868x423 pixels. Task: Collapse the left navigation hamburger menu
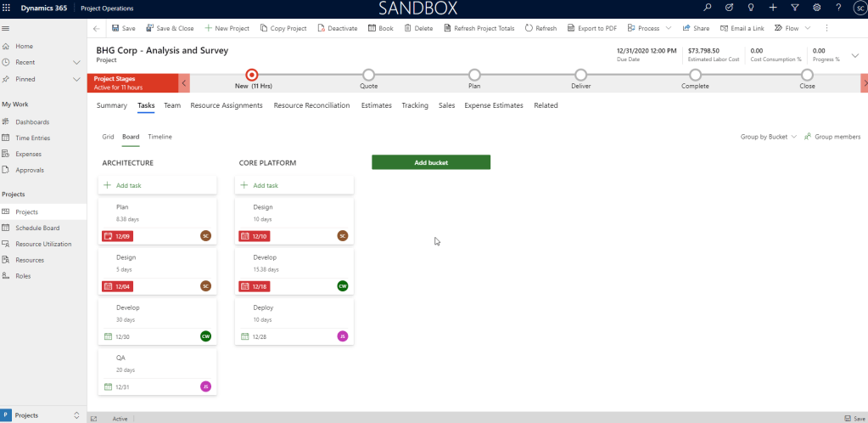click(x=7, y=28)
